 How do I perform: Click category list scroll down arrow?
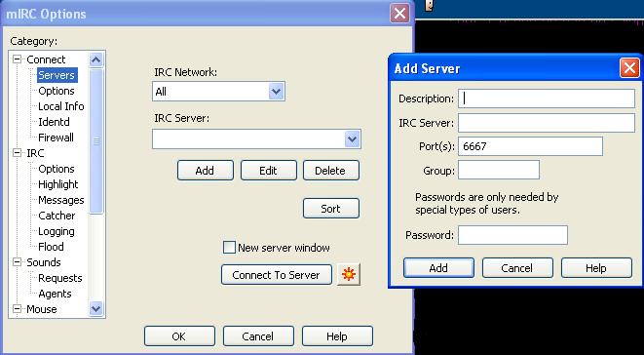tap(95, 308)
